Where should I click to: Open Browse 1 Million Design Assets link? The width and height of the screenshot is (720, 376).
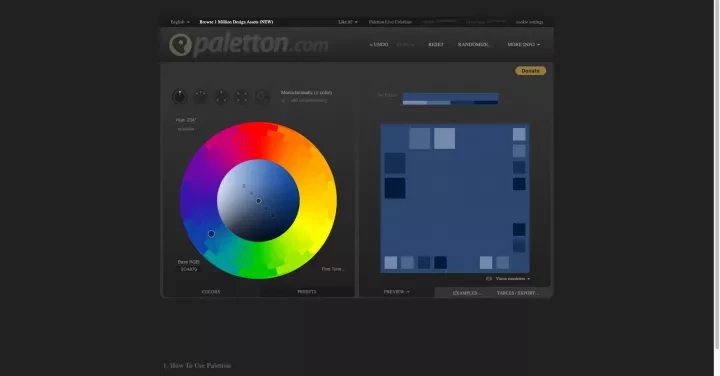(x=236, y=22)
